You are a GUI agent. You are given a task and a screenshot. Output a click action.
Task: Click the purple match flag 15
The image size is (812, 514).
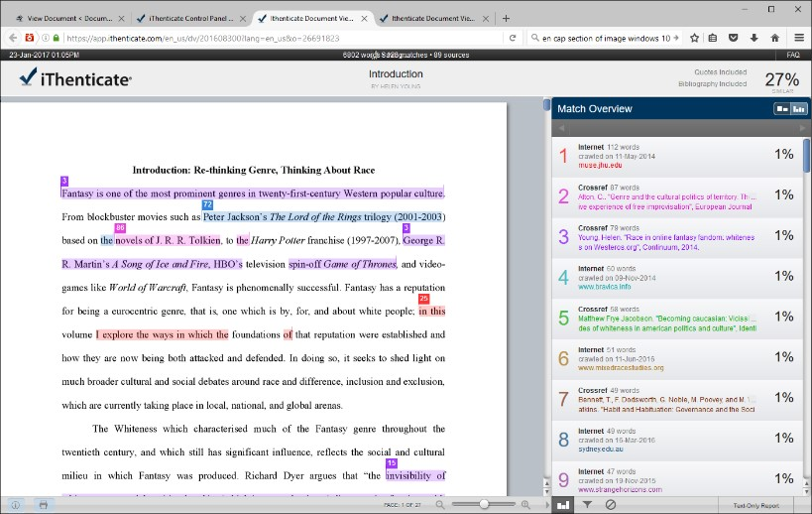(392, 462)
